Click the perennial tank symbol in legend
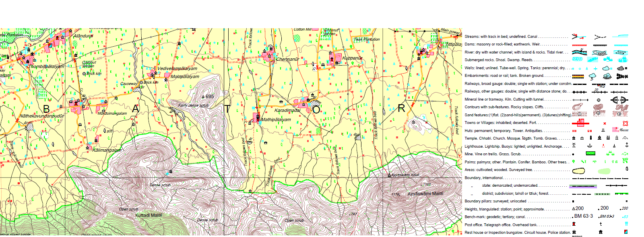 607,68
